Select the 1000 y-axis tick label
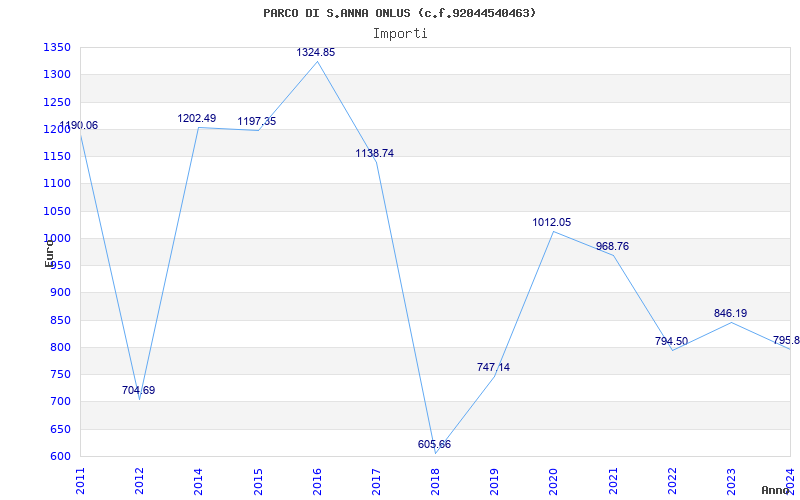Viewport: 800px width, 500px height. pyautogui.click(x=57, y=238)
